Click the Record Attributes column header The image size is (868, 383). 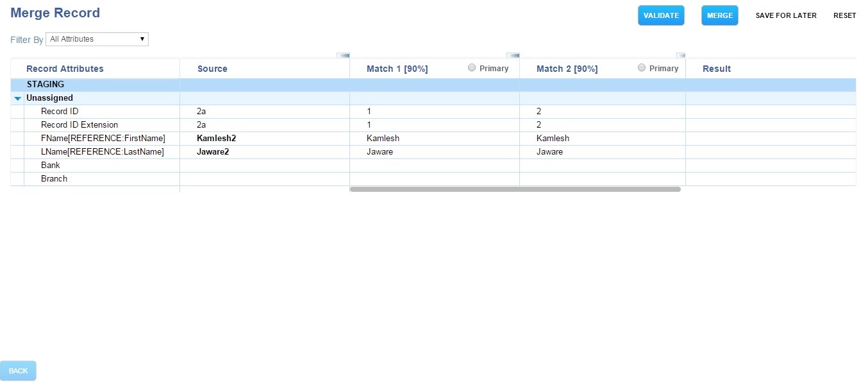[65, 69]
